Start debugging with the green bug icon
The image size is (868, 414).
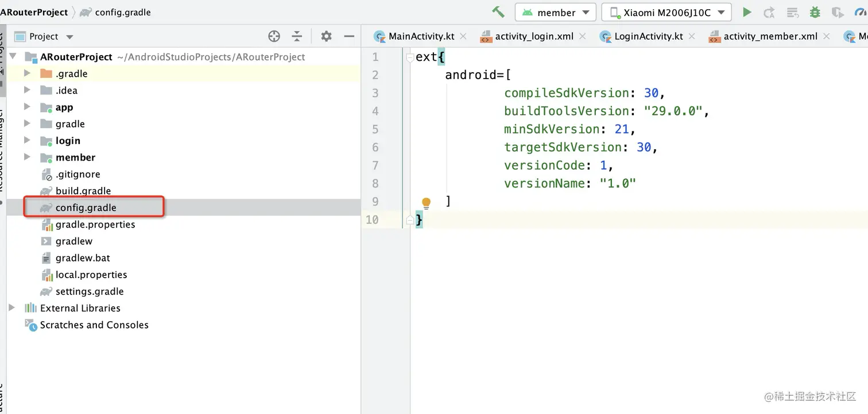coord(815,12)
